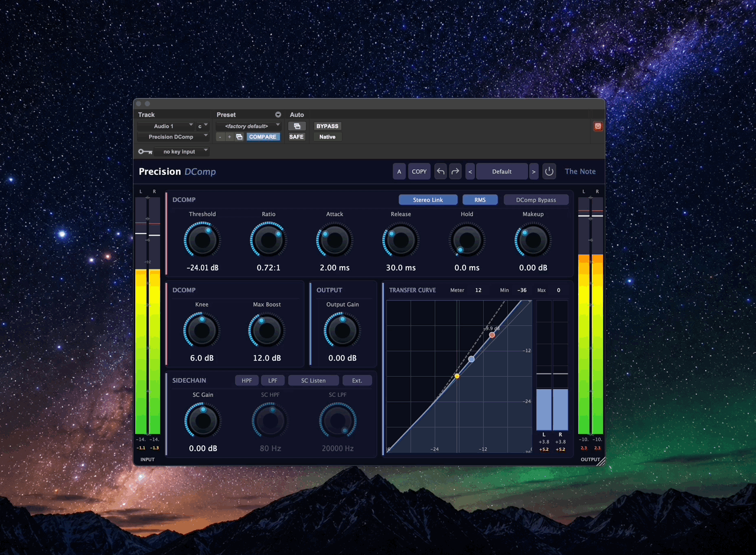Click the A state button
This screenshot has width=756, height=555.
(399, 171)
